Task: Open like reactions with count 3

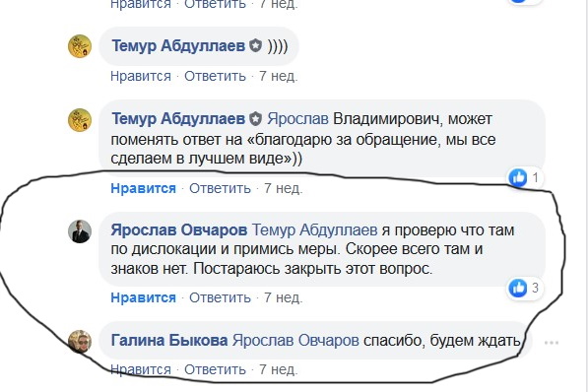Action: click(525, 288)
